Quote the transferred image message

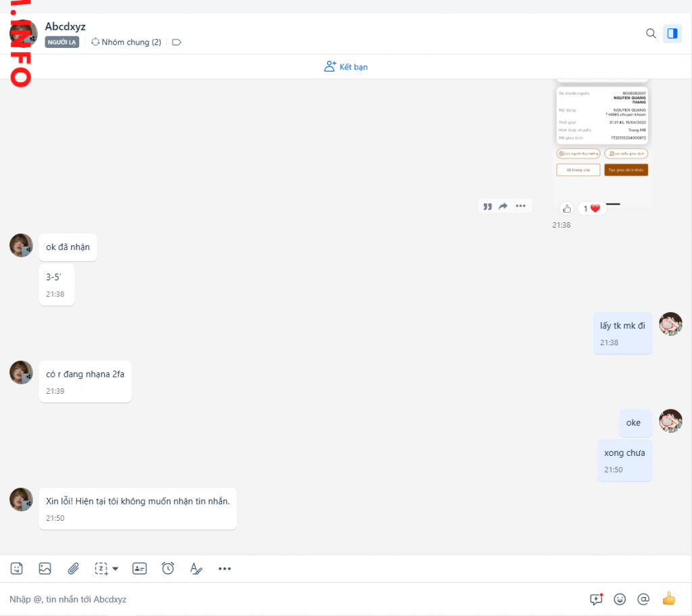[487, 207]
